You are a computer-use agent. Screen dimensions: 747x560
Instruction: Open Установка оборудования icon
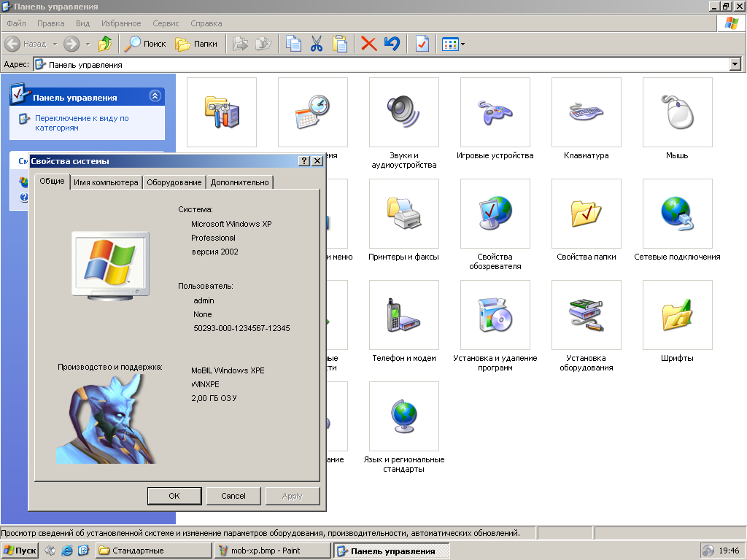click(586, 315)
